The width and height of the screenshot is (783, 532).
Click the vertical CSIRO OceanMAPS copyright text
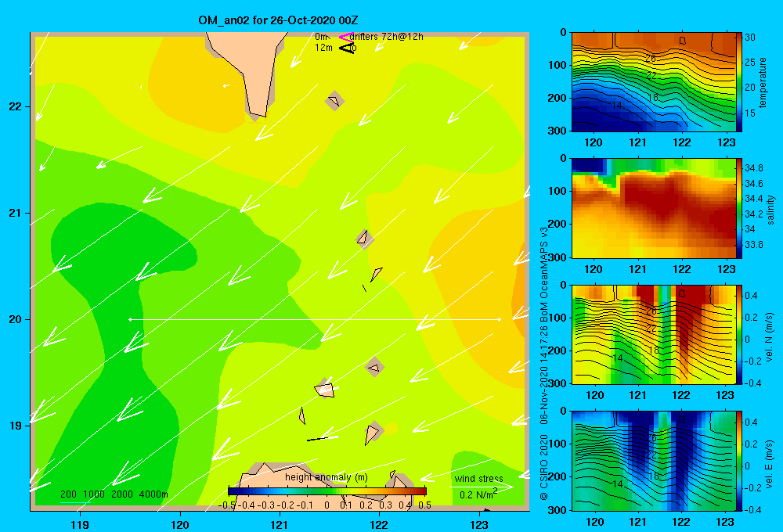click(544, 363)
